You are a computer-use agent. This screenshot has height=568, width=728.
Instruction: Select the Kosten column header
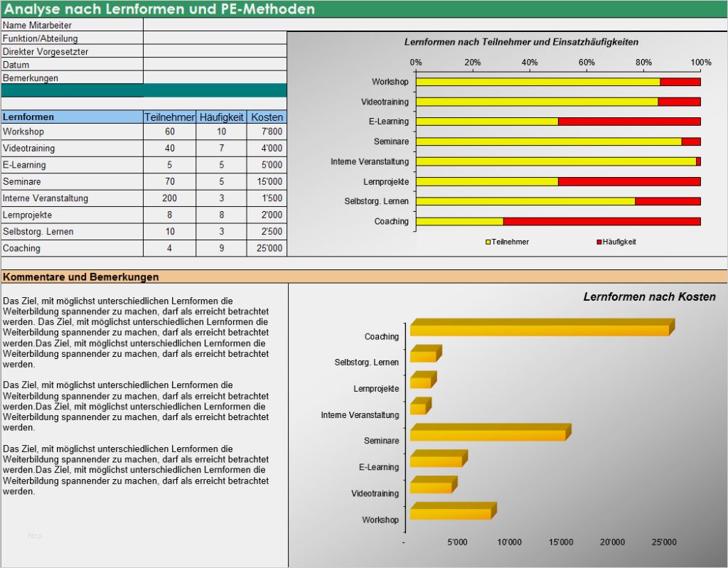point(264,117)
